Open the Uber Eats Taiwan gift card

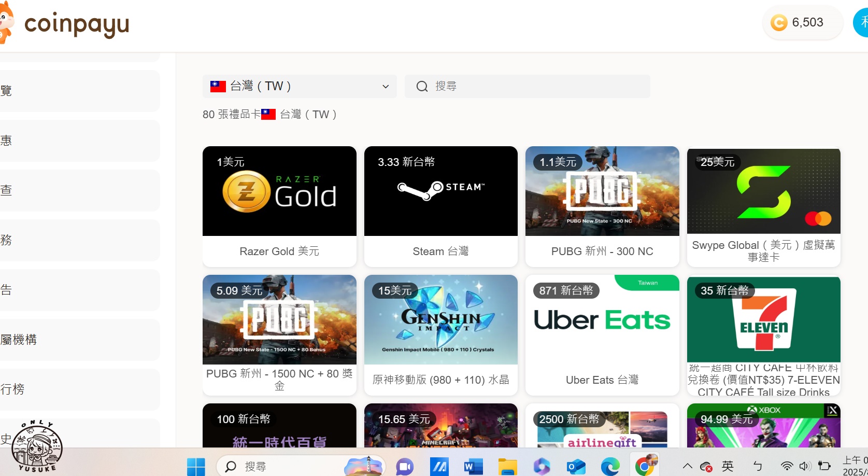click(x=602, y=335)
